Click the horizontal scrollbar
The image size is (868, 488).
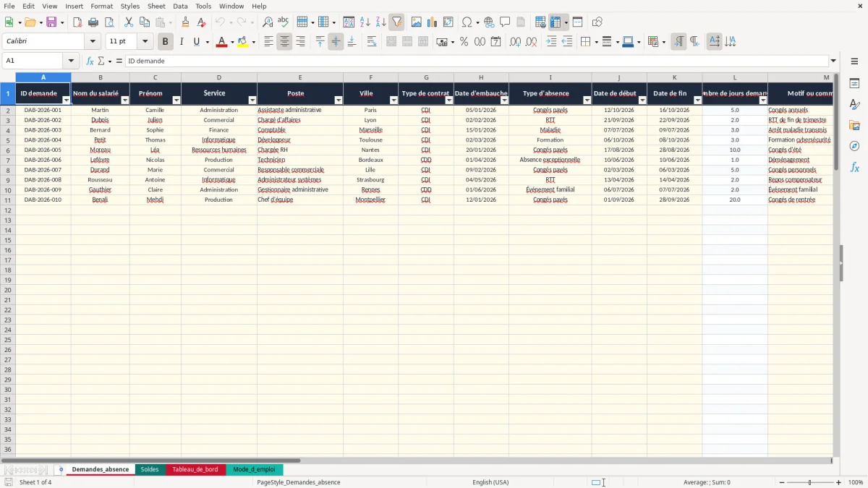[x=150, y=460]
